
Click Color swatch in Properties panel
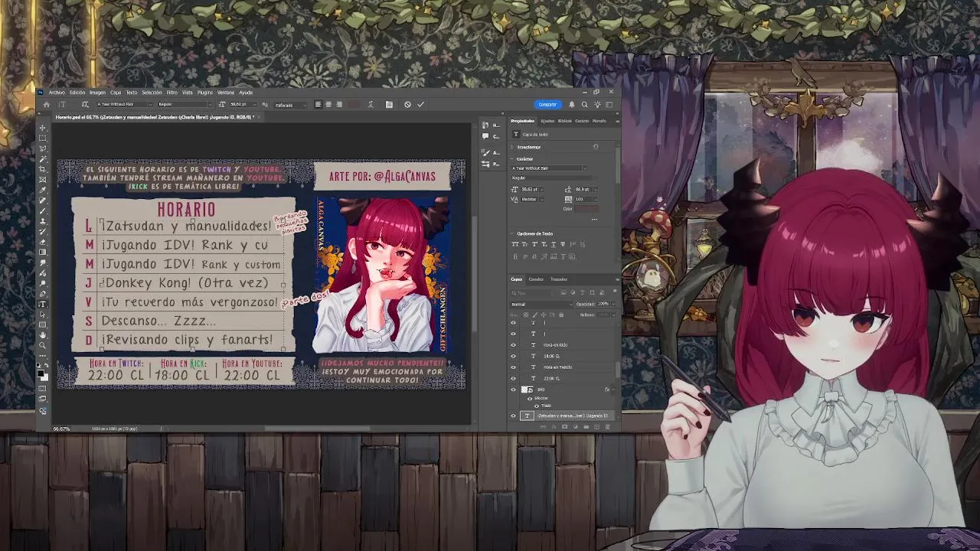coord(586,209)
